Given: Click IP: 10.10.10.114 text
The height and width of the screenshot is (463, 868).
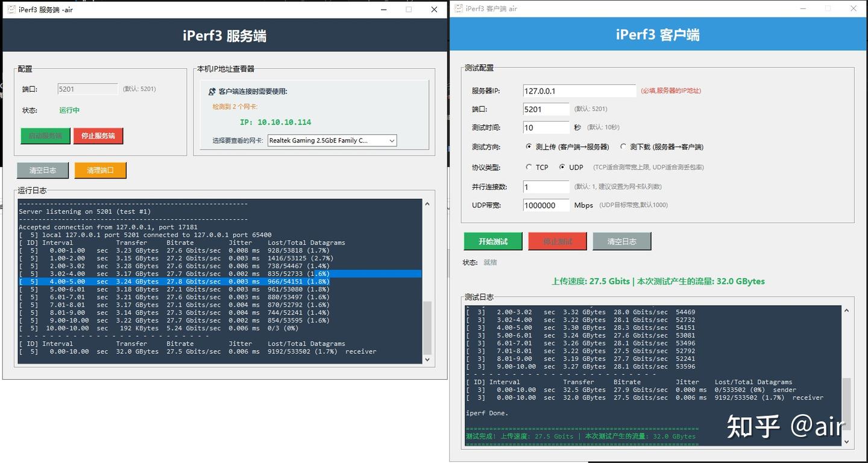Looking at the screenshot, I should (275, 122).
